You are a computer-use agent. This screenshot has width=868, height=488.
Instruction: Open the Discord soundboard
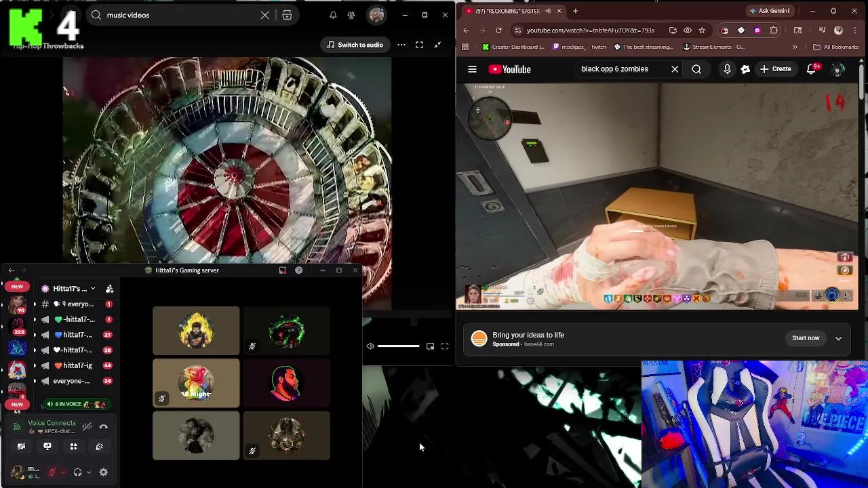pos(100,447)
